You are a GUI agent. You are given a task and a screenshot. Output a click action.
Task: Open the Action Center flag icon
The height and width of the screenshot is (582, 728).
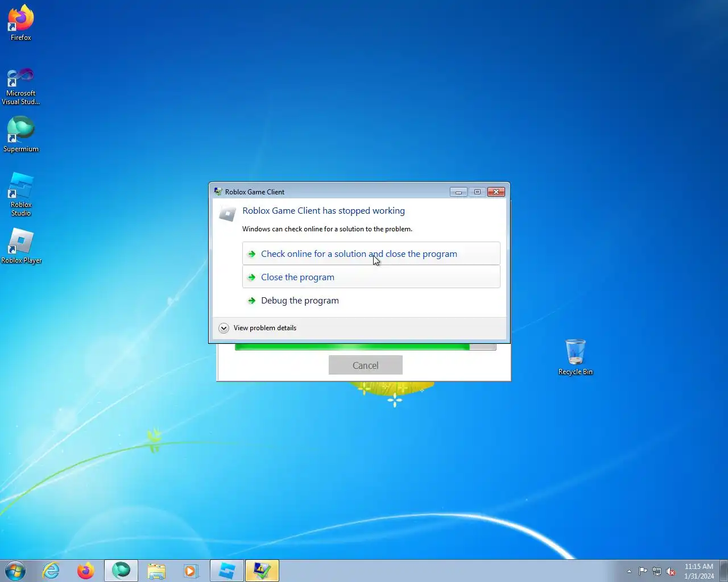(x=643, y=571)
